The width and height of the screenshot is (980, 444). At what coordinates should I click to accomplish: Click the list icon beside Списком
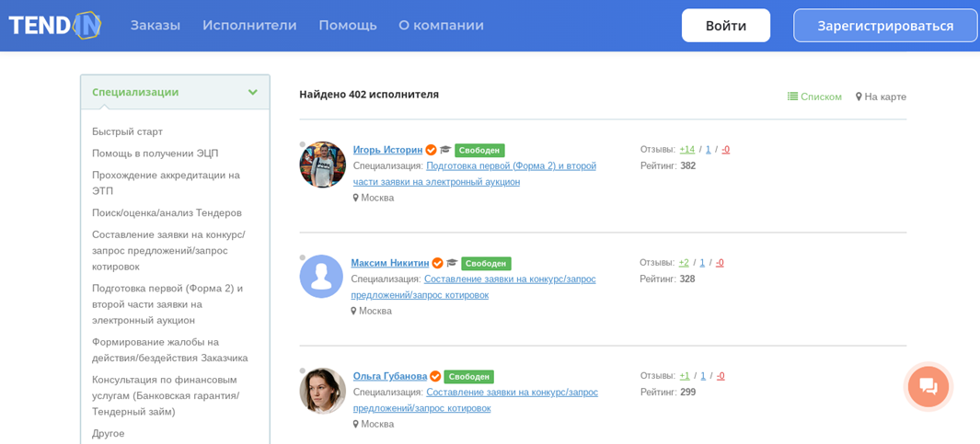pos(792,97)
